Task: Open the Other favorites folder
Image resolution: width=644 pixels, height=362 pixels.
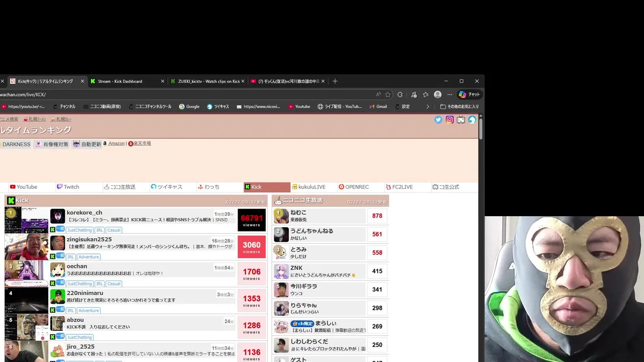Action: 459,107
